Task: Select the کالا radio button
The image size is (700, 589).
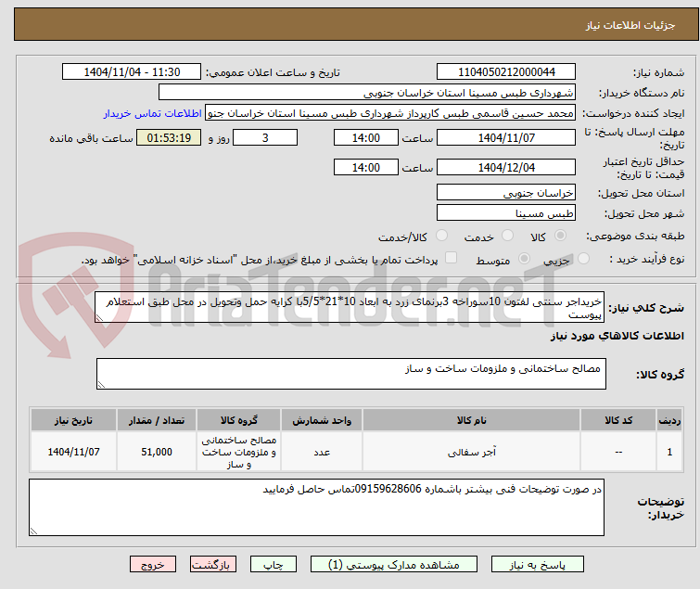Action: tap(560, 236)
